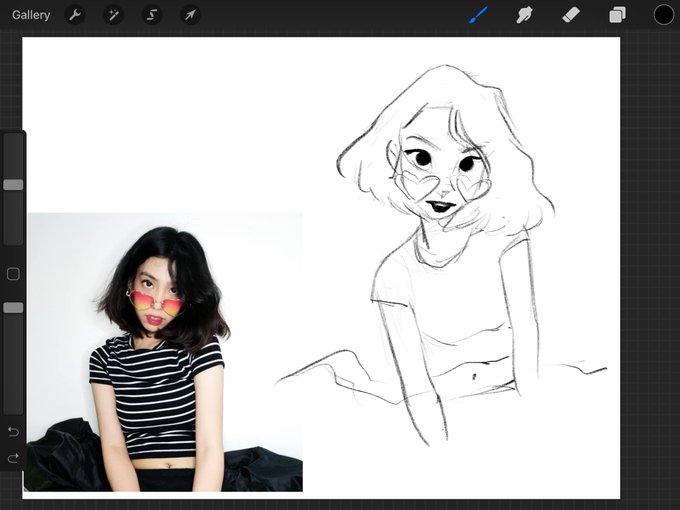Open the Adjustments magic wand menu
This screenshot has height=510, width=680.
click(114, 15)
